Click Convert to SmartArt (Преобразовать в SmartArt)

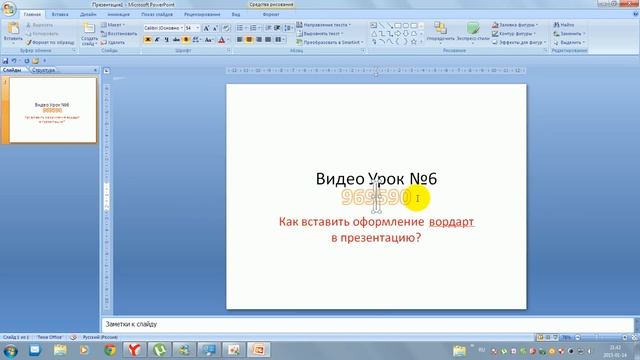tap(330, 42)
